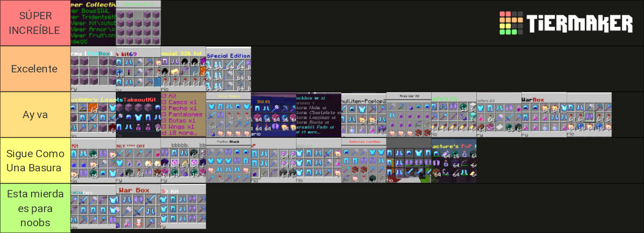
Task: Open the Rekistan LootBox thumbnail
Action: pos(364,161)
